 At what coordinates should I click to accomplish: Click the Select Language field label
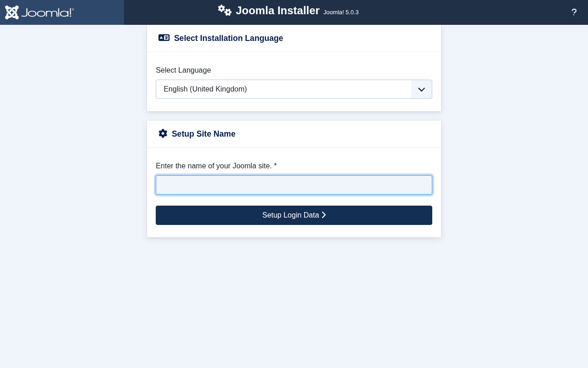coord(183,70)
